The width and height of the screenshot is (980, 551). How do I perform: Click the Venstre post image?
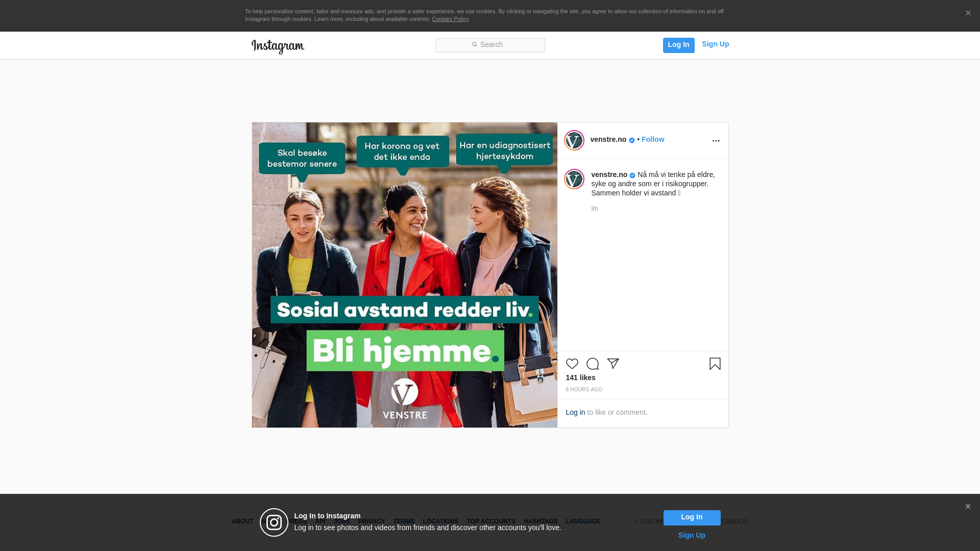pyautogui.click(x=404, y=275)
